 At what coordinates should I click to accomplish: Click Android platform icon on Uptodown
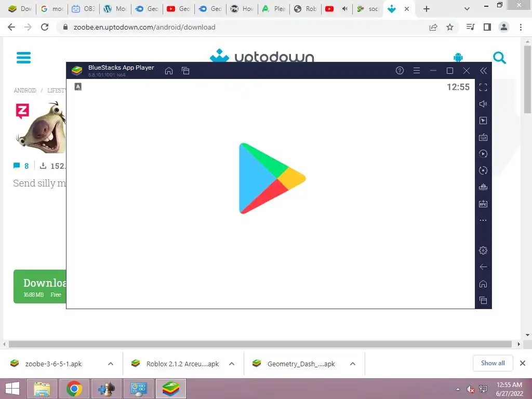tap(458, 57)
